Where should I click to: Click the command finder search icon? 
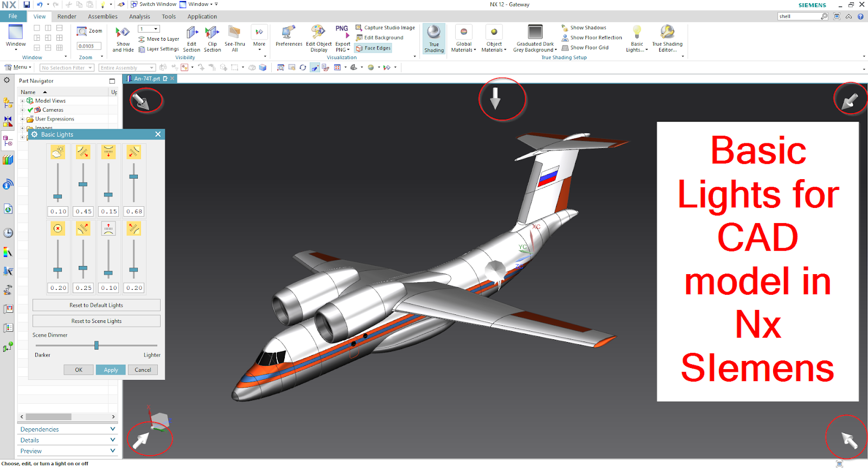pyautogui.click(x=824, y=16)
